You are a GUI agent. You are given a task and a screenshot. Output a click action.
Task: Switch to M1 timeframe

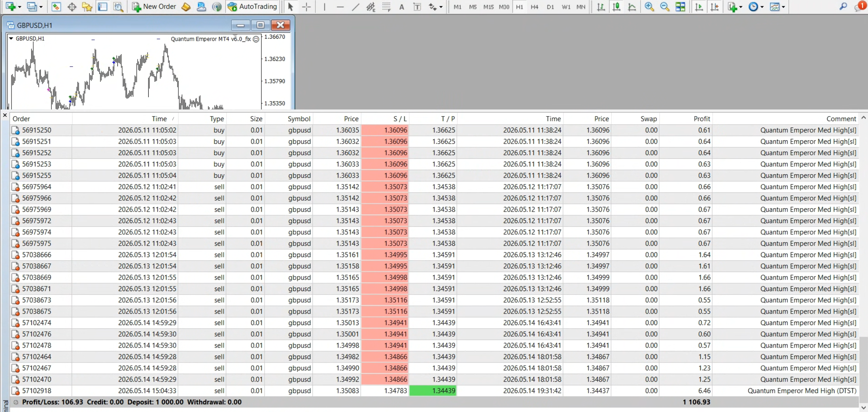pyautogui.click(x=458, y=7)
